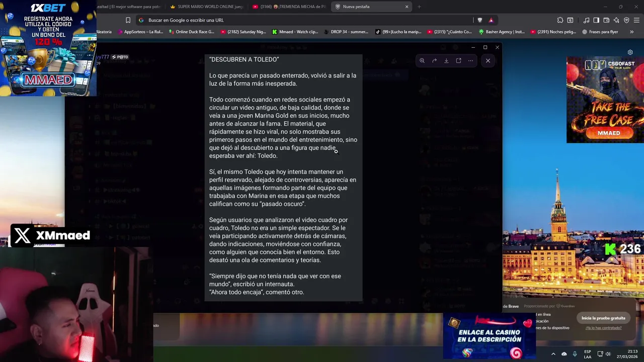Open the browser extensions puzzle icon
This screenshot has height=362, width=644.
(560, 20)
